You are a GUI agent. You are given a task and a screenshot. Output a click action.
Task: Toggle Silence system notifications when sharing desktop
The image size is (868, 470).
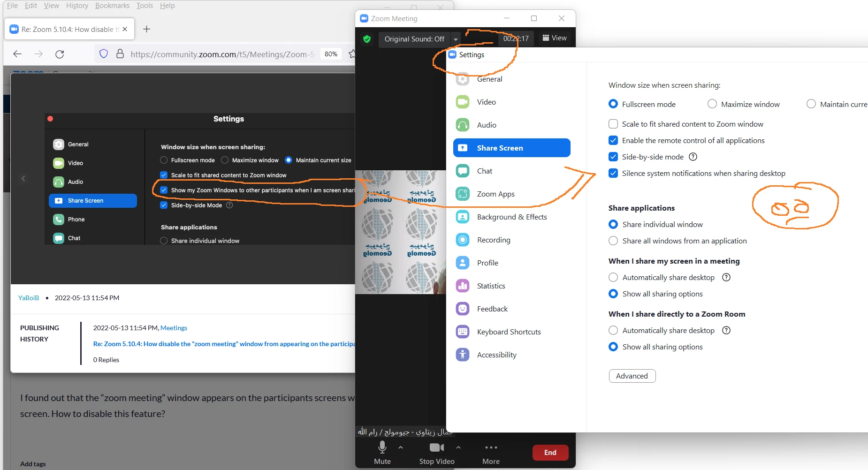[613, 173]
